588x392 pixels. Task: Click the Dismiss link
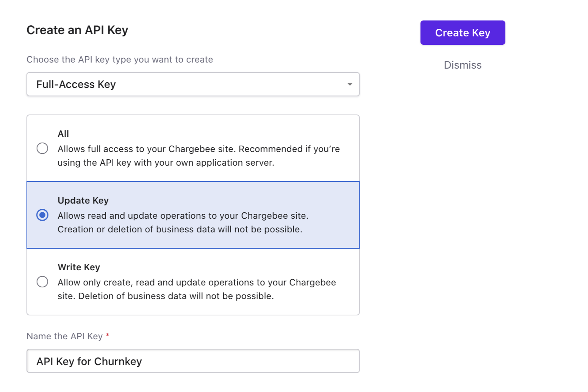pos(463,65)
